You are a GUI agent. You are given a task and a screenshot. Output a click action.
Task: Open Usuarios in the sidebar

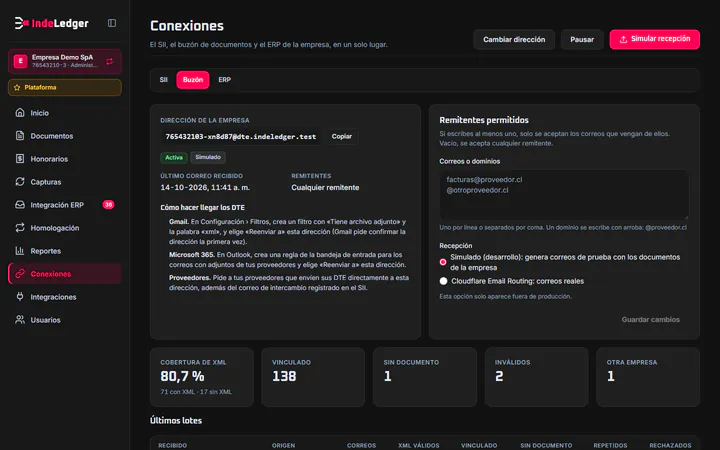coord(65,320)
